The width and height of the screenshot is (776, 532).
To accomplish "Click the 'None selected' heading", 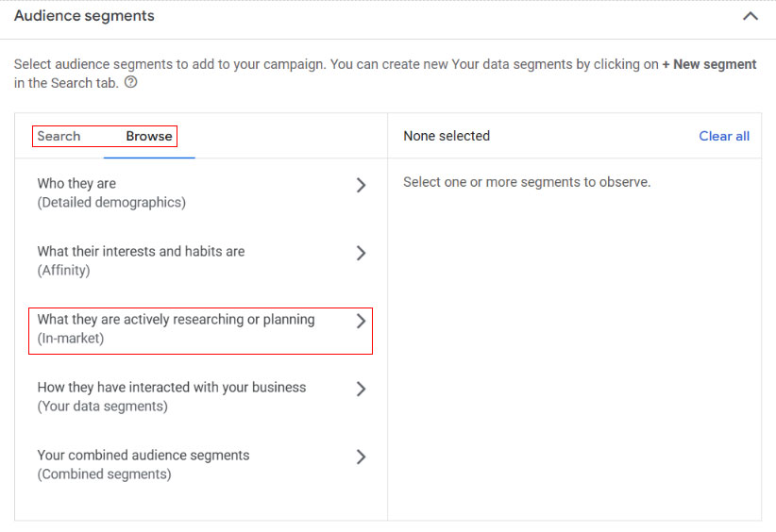I will [447, 136].
